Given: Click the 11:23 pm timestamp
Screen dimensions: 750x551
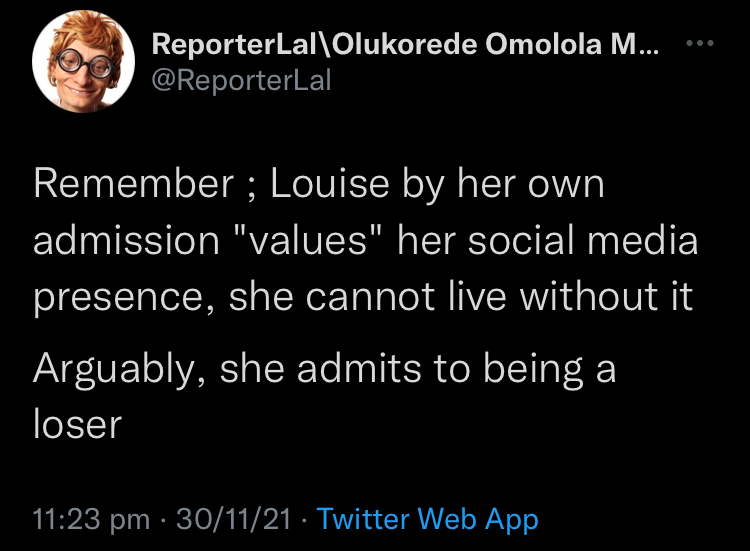Looking at the screenshot, I should [x=91, y=519].
